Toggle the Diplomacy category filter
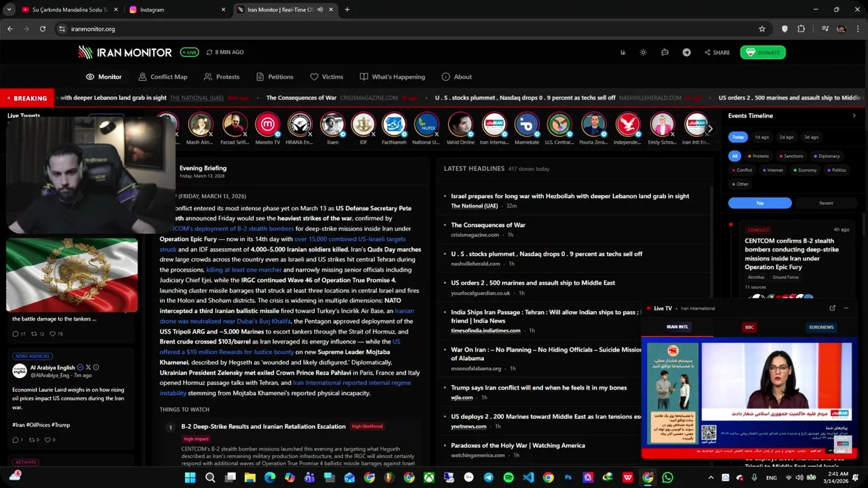868x488 pixels. [x=827, y=156]
